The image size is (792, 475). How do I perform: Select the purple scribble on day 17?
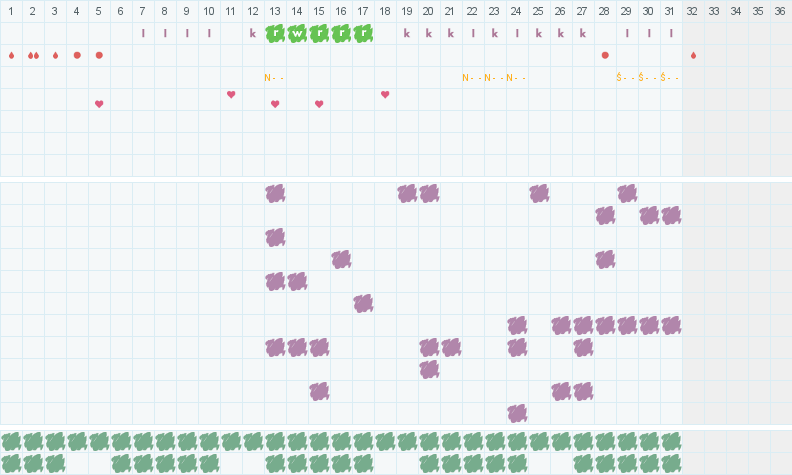pos(363,303)
